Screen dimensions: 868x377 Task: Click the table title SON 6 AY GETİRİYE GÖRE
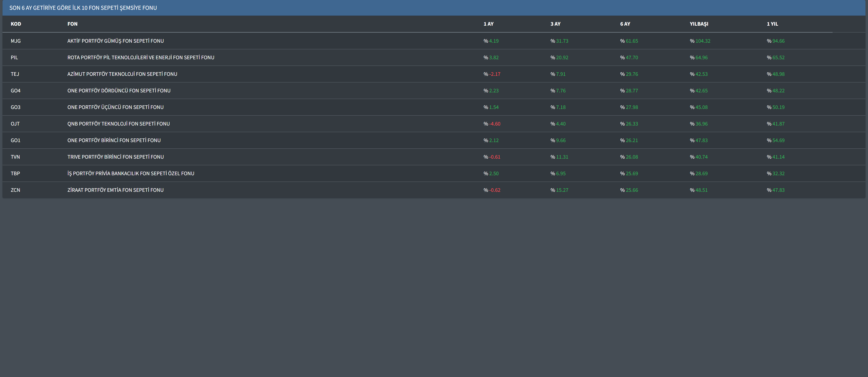coord(83,8)
